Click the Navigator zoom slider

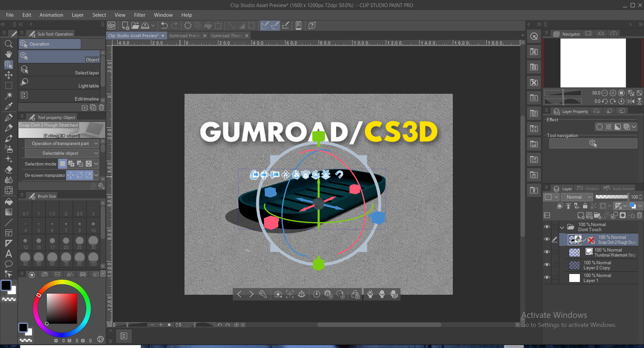(x=563, y=93)
